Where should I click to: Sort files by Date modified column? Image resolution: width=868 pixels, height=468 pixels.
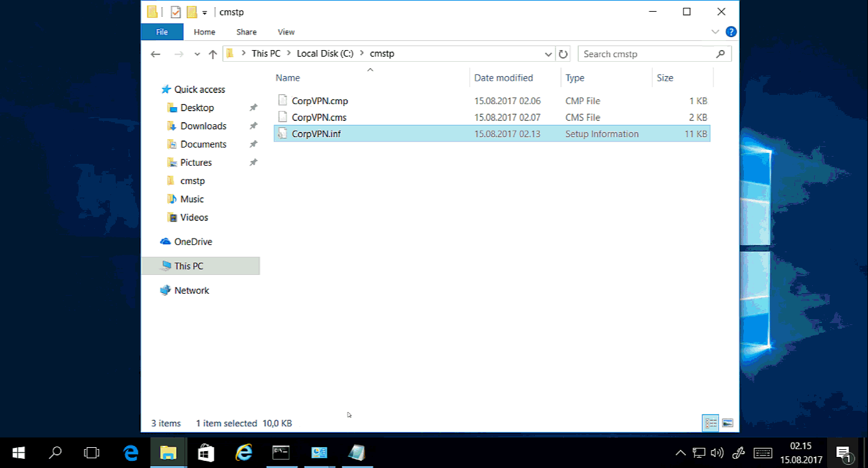[504, 78]
